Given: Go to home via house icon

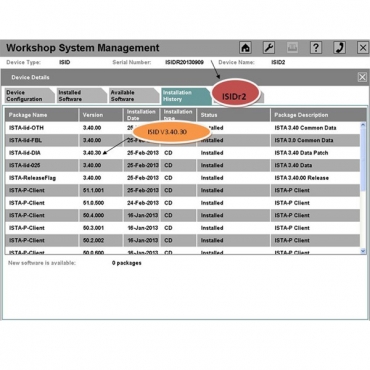Looking at the screenshot, I should click(245, 48).
